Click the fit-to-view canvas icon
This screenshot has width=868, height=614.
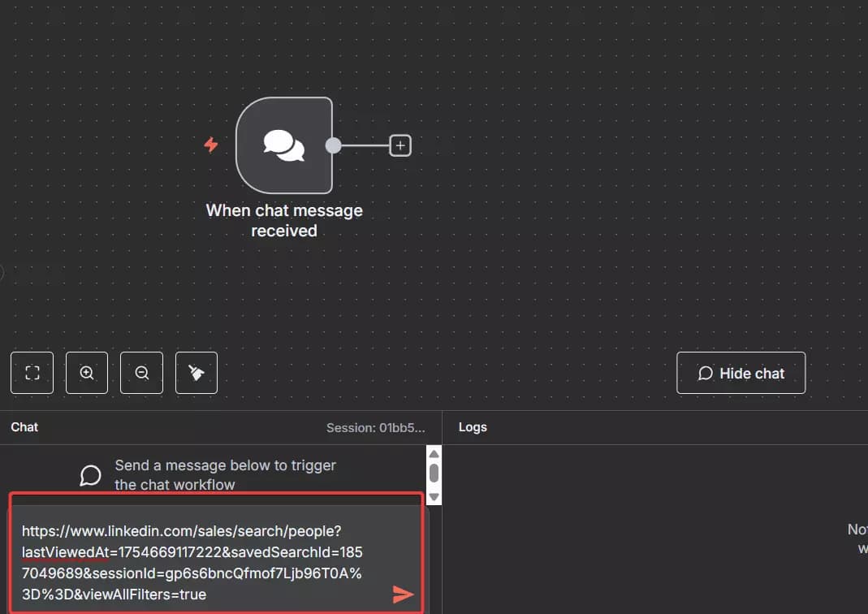point(32,373)
